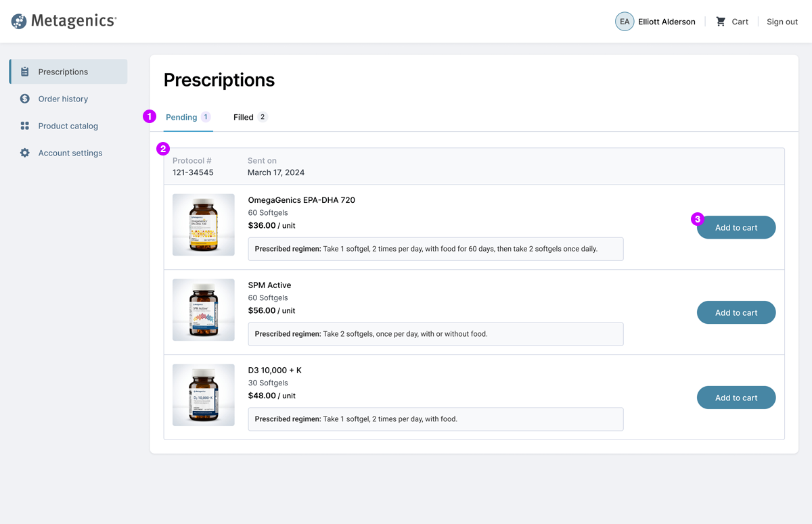812x524 pixels.
Task: Sign out of the account
Action: [x=782, y=22]
